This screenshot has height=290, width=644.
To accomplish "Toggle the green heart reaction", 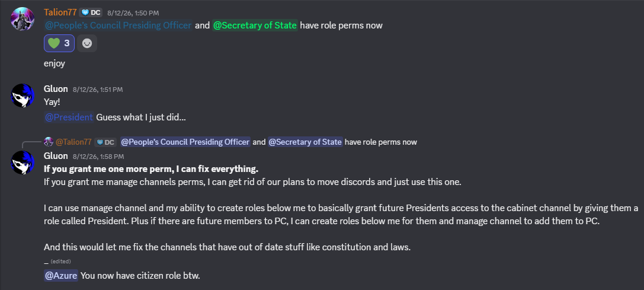I will (59, 43).
